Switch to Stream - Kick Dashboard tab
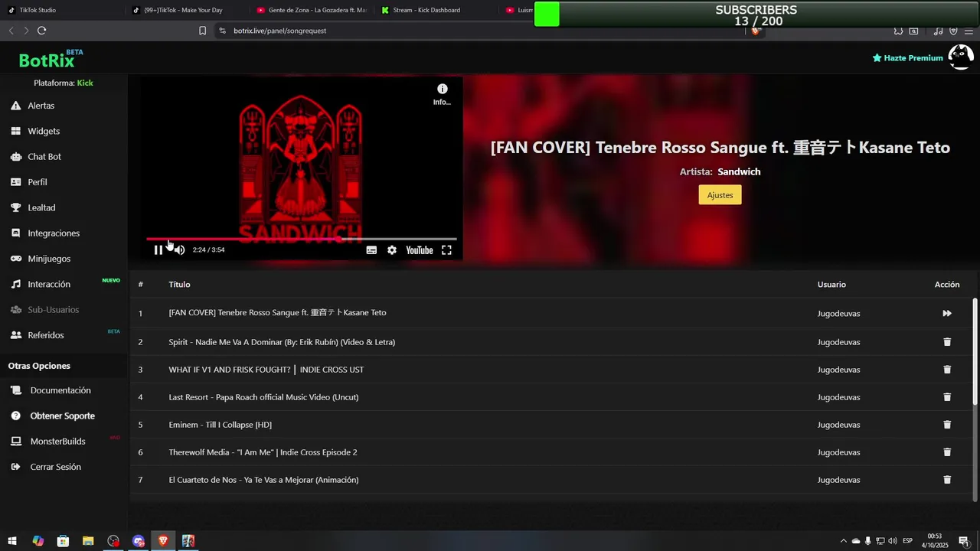Screen dimensions: 980x551 click(x=426, y=10)
